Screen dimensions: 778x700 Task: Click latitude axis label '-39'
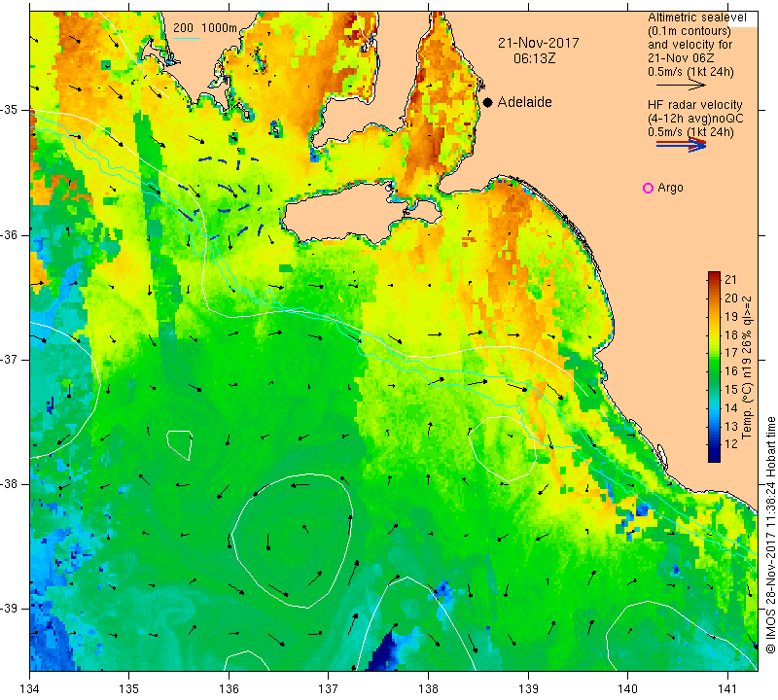[x=10, y=609]
